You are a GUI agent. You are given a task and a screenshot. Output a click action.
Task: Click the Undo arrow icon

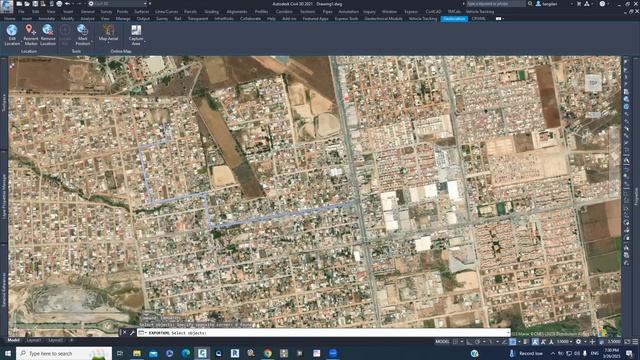tap(67, 4)
